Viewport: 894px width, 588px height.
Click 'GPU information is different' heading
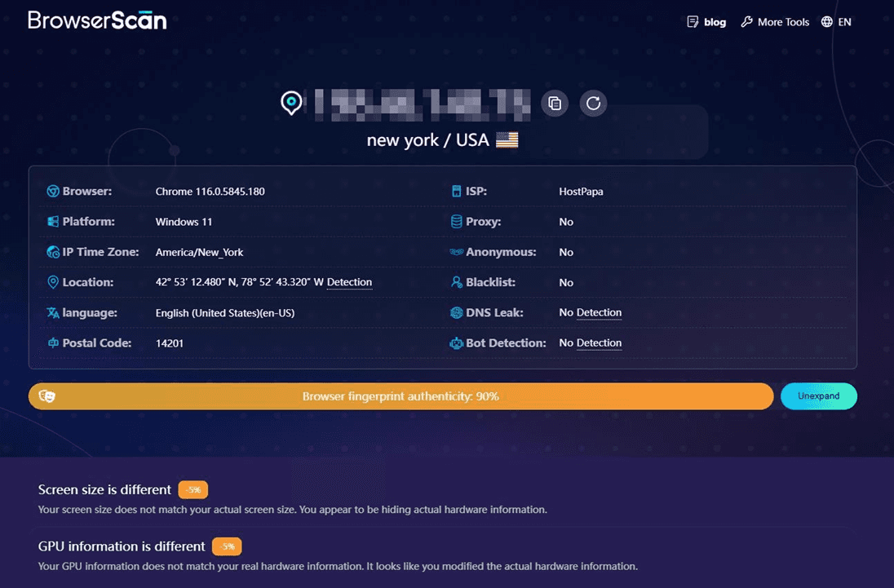[122, 546]
